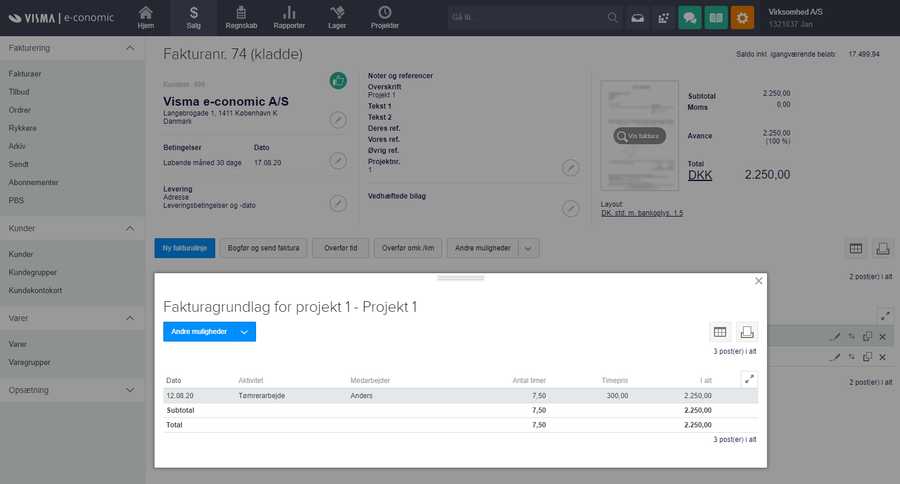Viewport: 900px width, 484px height.
Task: Click Bogfør og send faktura button
Action: (264, 248)
